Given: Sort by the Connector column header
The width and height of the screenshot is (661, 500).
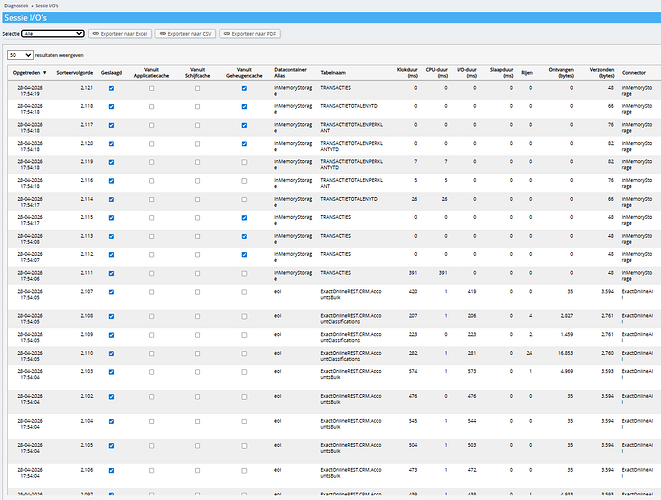Looking at the screenshot, I should [634, 73].
